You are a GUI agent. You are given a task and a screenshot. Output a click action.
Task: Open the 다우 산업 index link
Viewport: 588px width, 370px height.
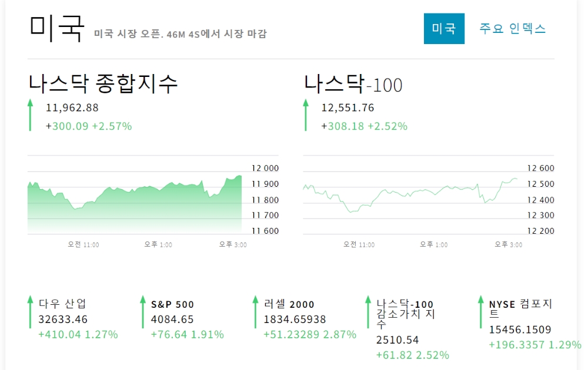pos(63,304)
